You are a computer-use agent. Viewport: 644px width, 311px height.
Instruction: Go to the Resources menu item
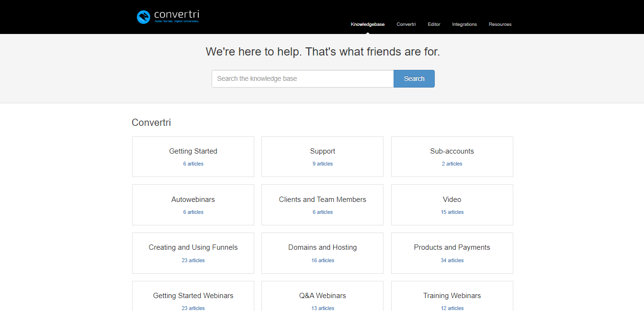tap(500, 24)
